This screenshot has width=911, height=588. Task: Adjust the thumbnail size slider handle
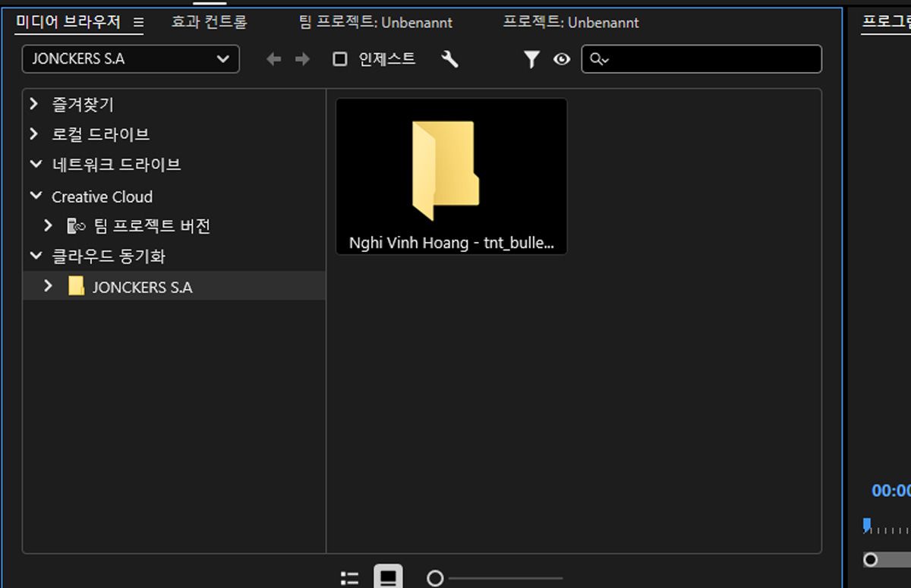point(435,579)
